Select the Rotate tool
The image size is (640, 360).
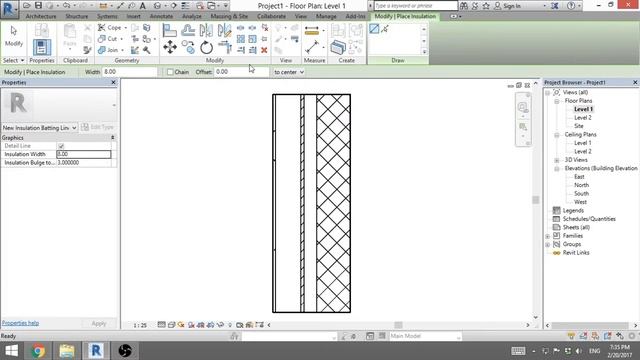click(x=206, y=47)
